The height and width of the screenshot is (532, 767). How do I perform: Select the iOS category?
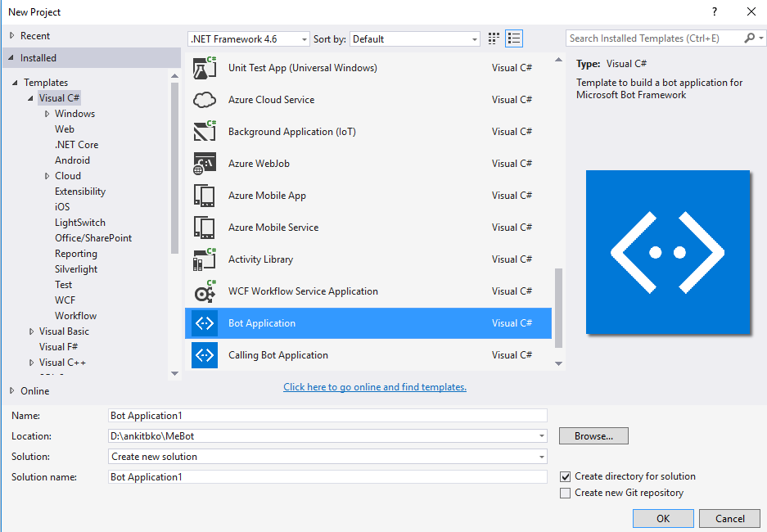click(62, 207)
